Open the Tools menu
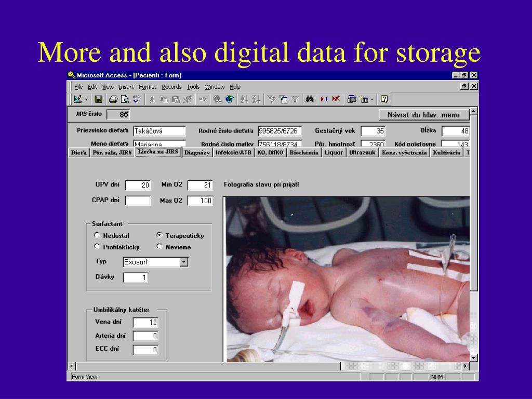532x399 pixels. click(193, 87)
